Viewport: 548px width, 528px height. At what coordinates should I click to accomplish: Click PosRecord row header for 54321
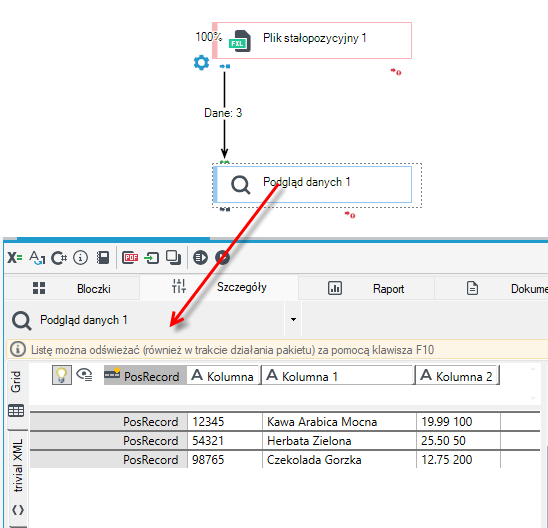pos(109,441)
